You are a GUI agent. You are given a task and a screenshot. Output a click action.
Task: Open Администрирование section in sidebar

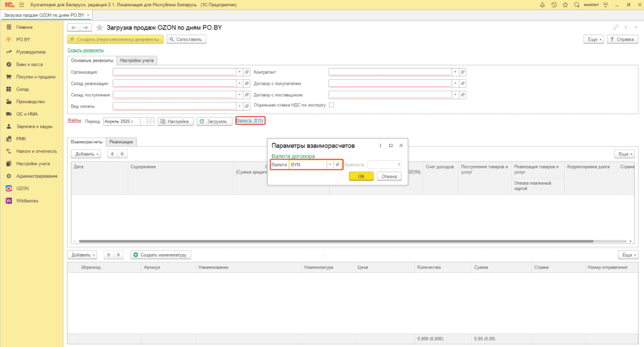36,176
